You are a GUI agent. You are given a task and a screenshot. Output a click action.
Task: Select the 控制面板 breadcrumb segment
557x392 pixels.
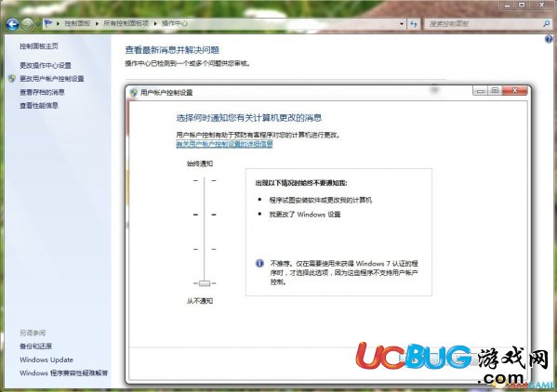point(77,23)
